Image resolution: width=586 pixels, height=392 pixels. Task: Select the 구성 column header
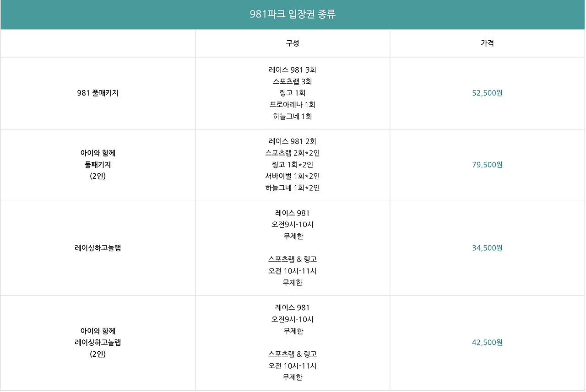293,43
